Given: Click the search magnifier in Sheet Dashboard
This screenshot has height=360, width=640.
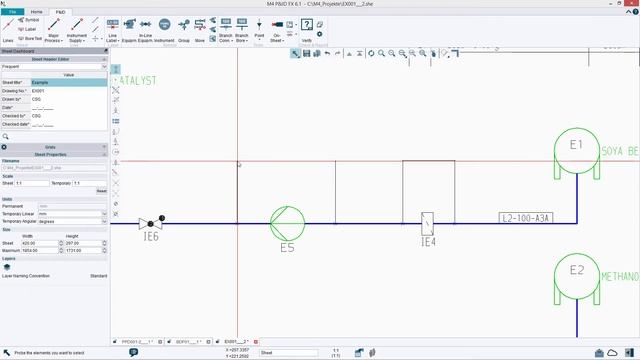Looking at the screenshot, I should click(x=5, y=136).
